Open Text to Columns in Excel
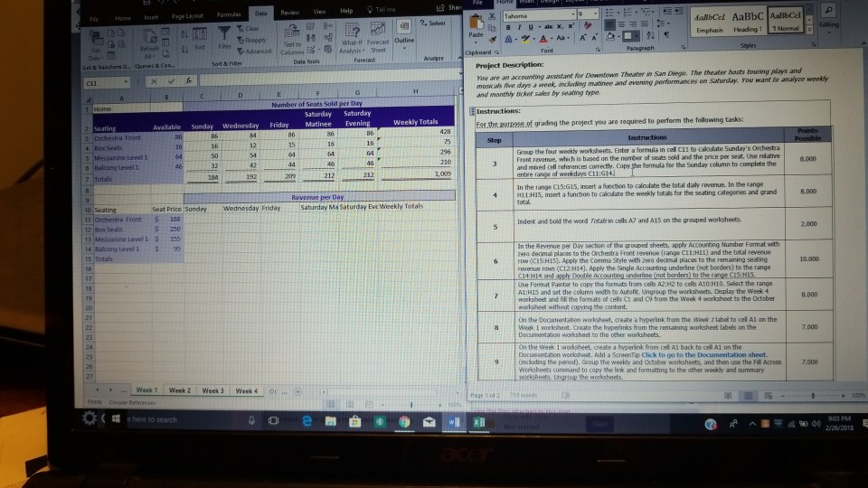 pyautogui.click(x=292, y=39)
